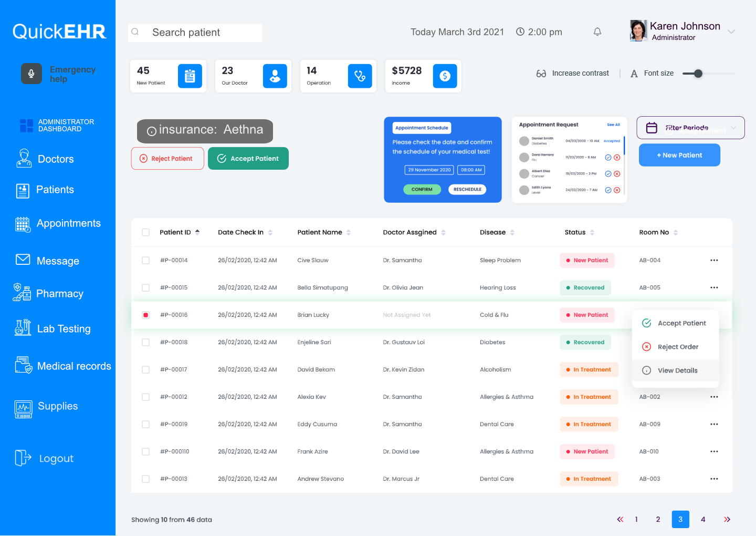Click the Increase contrast glasses icon
756x536 pixels.
(x=541, y=74)
